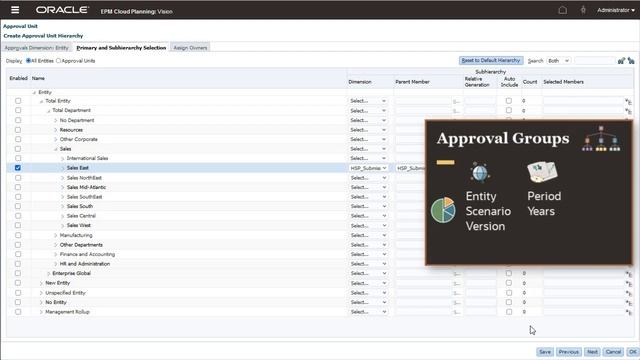Tick Auto Include for Management Rollup row

(x=509, y=312)
